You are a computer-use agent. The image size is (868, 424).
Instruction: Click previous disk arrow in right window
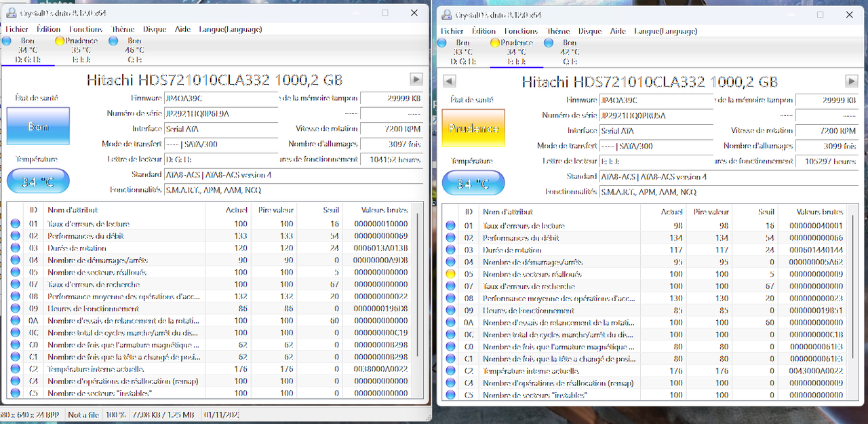click(x=448, y=81)
